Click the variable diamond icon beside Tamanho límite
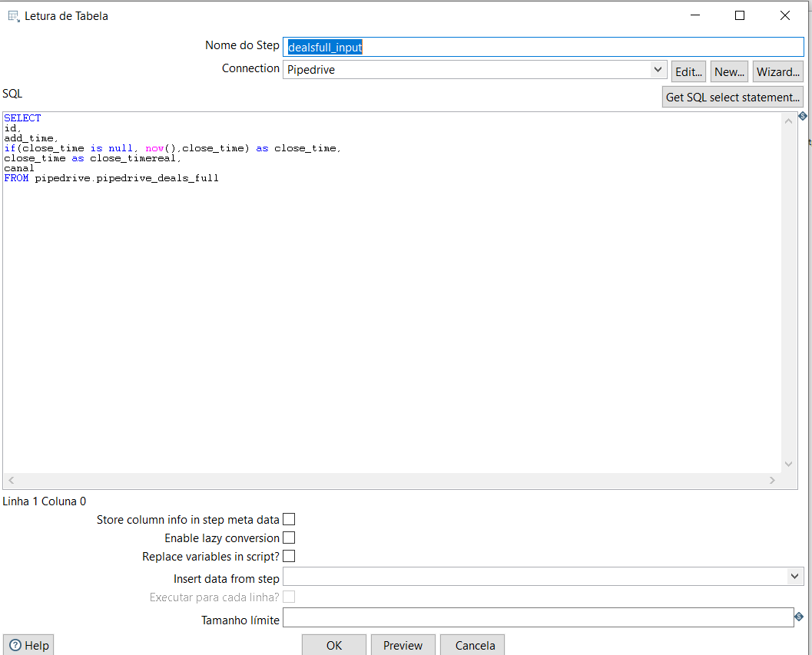This screenshot has width=812, height=655. pyautogui.click(x=799, y=617)
